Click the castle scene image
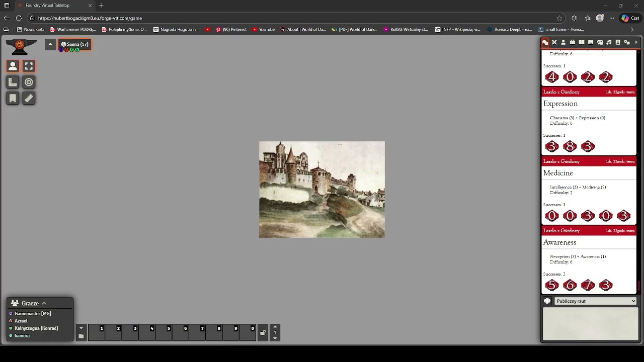 [x=322, y=190]
